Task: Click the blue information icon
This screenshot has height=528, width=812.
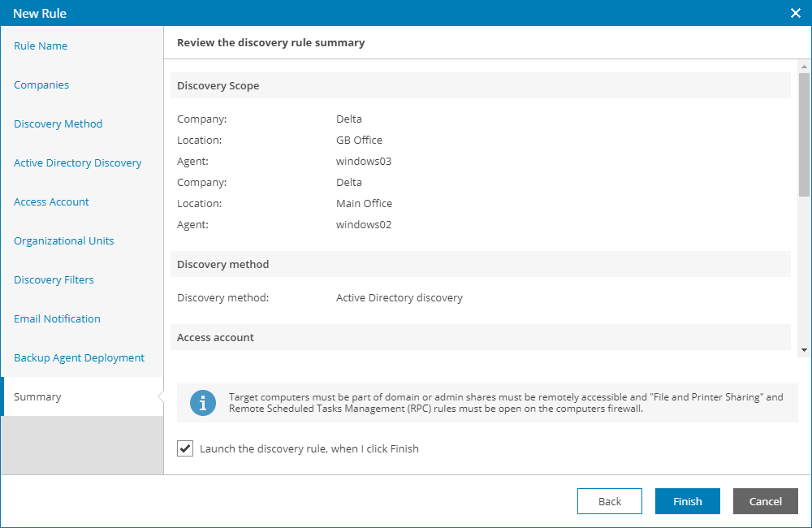Action: [x=203, y=403]
